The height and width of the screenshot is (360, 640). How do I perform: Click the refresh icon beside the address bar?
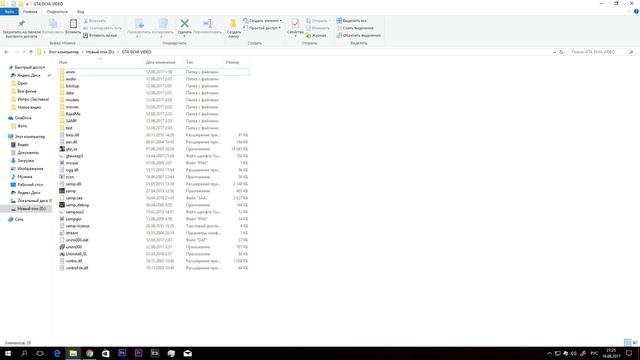click(561, 52)
